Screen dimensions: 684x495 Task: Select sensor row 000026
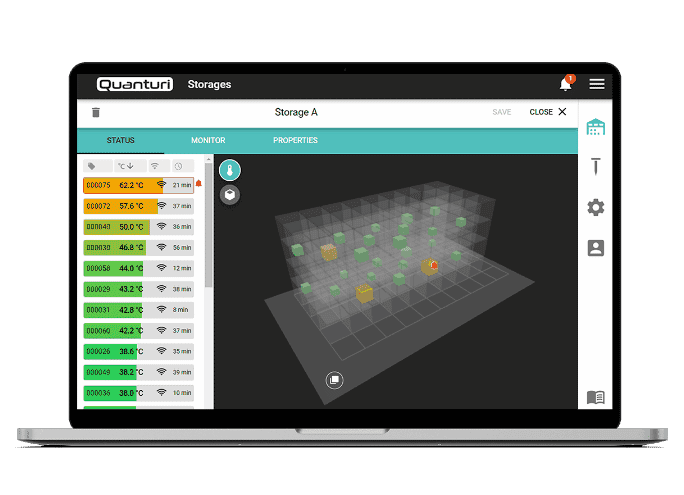pos(138,352)
